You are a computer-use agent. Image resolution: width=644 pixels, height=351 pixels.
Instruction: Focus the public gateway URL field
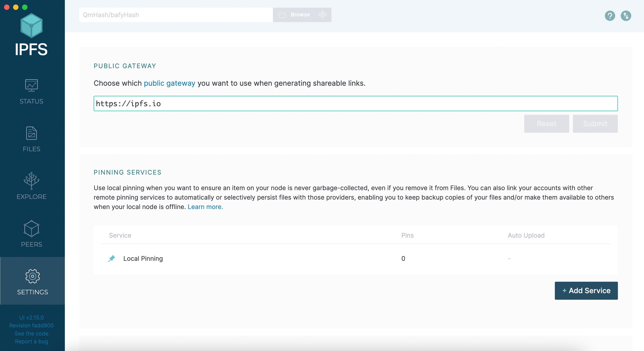click(355, 104)
